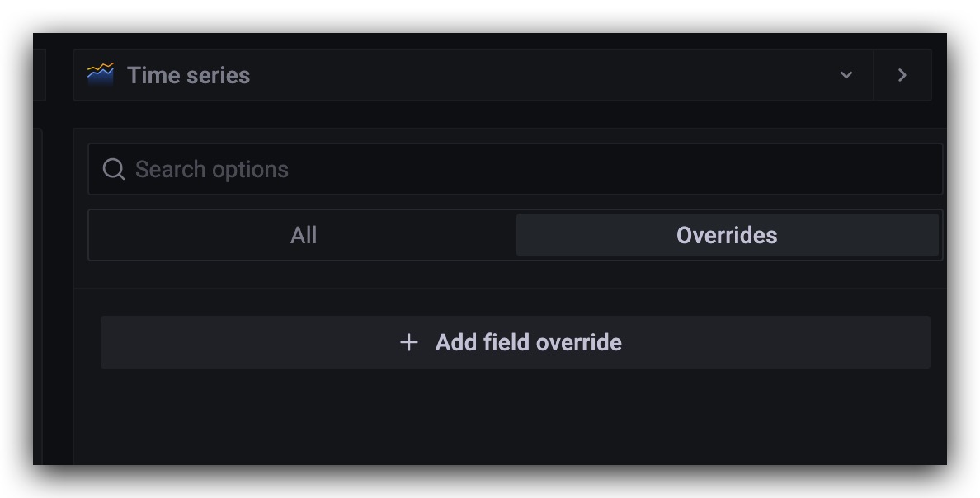Viewport: 980px width, 498px height.
Task: Click the orange and blue graph icon
Action: (101, 75)
